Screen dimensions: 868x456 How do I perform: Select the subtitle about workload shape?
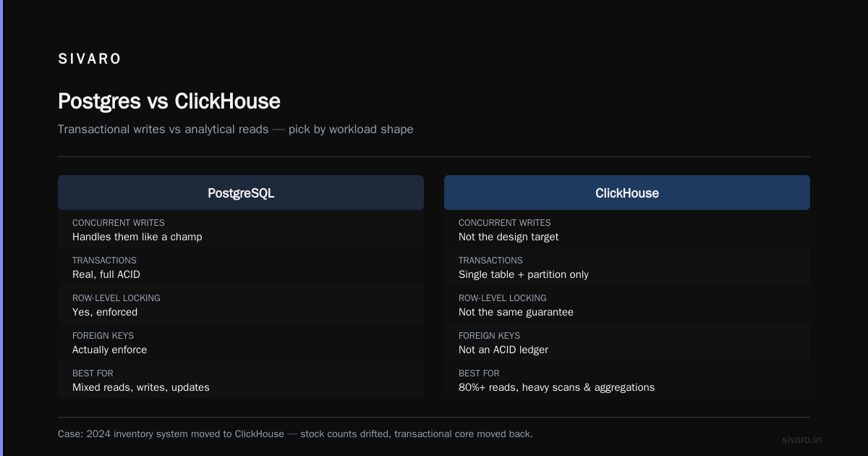pyautogui.click(x=236, y=130)
